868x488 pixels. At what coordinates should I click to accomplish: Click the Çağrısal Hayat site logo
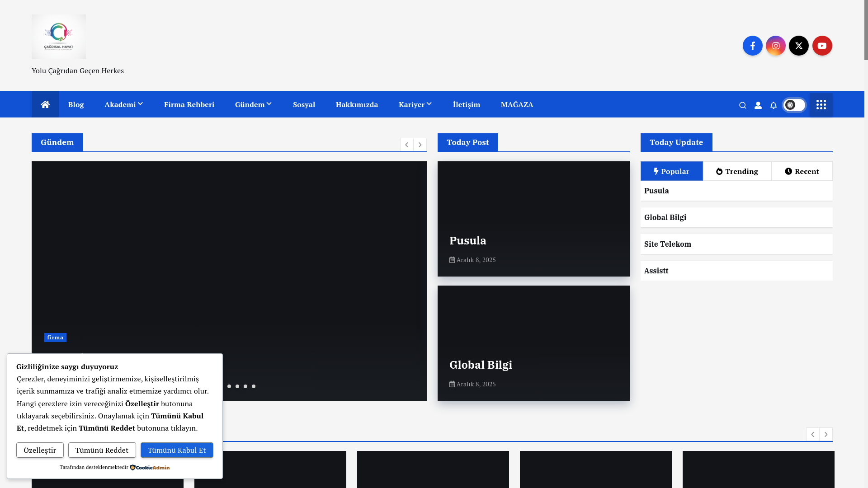[59, 37]
